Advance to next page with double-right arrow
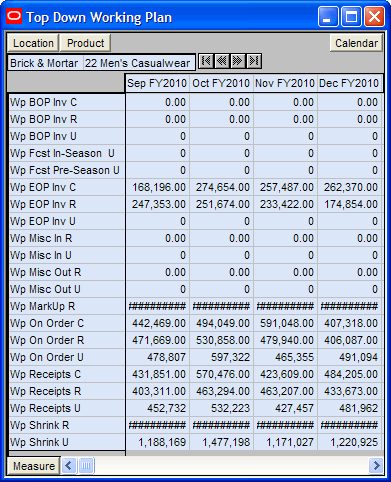The image size is (391, 482). [238, 61]
